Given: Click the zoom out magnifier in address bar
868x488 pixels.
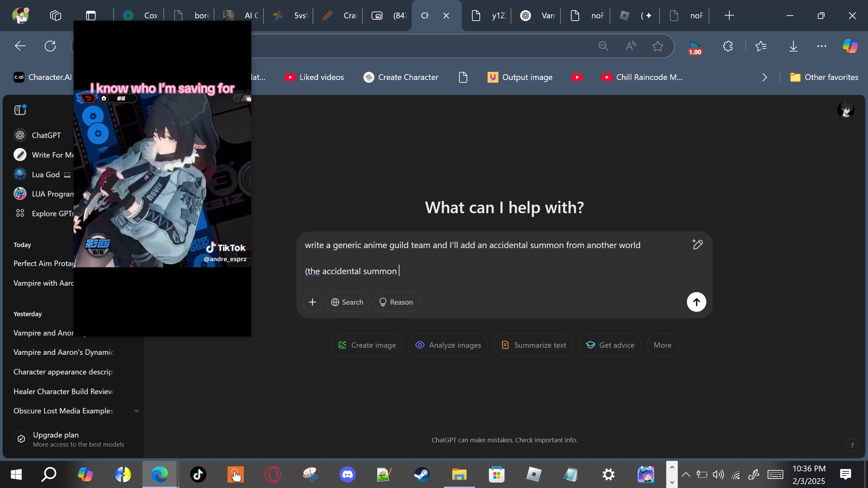Looking at the screenshot, I should (x=604, y=46).
